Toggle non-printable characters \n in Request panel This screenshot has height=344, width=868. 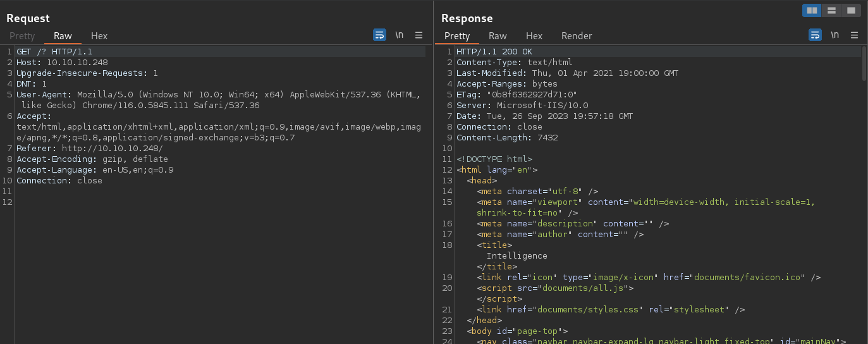pyautogui.click(x=400, y=35)
